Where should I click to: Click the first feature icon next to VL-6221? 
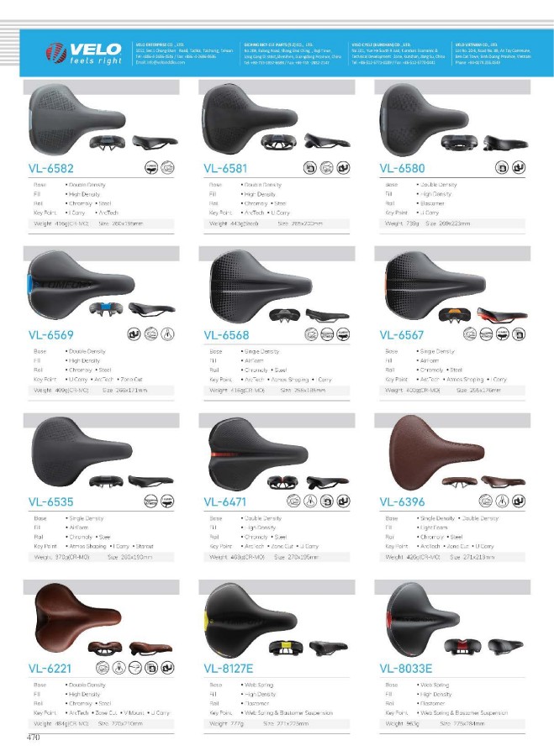coord(103,668)
